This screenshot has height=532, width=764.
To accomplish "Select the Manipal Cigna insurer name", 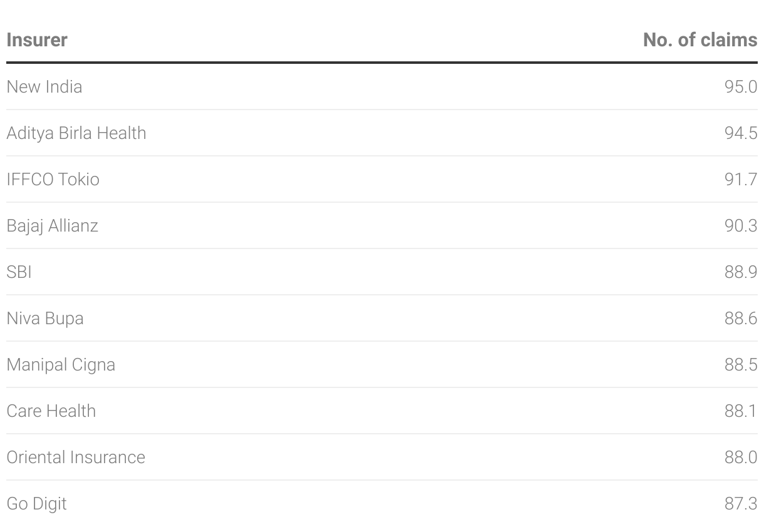I will tap(61, 364).
